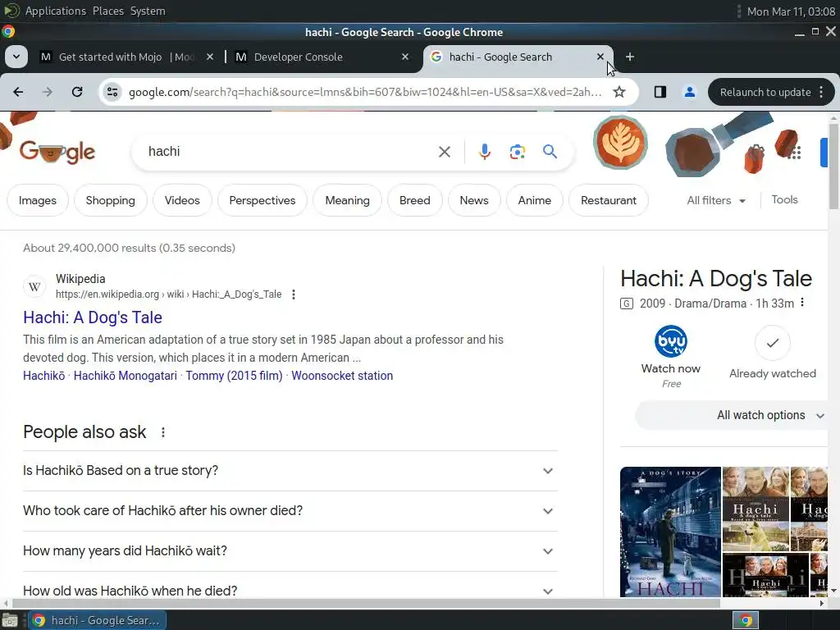Start voice search with the microphone icon
Viewport: 840px width, 630px height.
point(484,152)
